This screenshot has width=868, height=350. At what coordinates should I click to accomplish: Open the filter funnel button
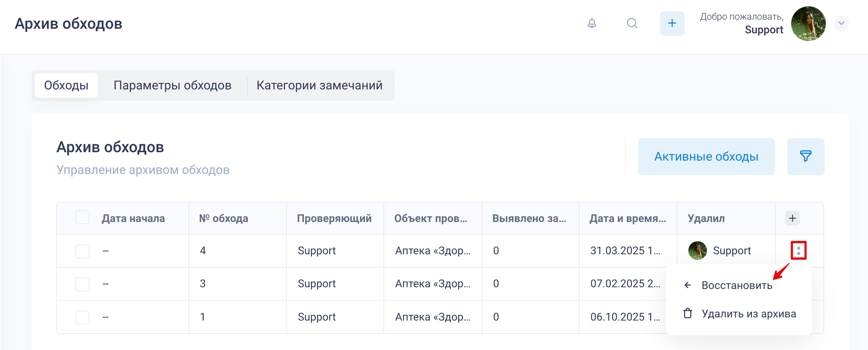click(x=806, y=156)
